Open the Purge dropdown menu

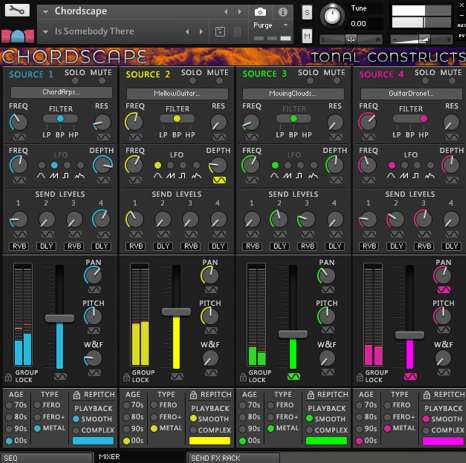point(270,25)
